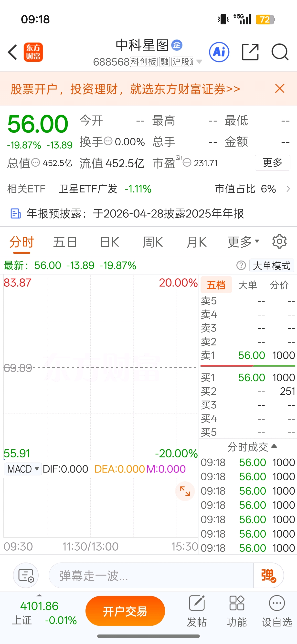Open the bullet comment list icon

pos(26,575)
